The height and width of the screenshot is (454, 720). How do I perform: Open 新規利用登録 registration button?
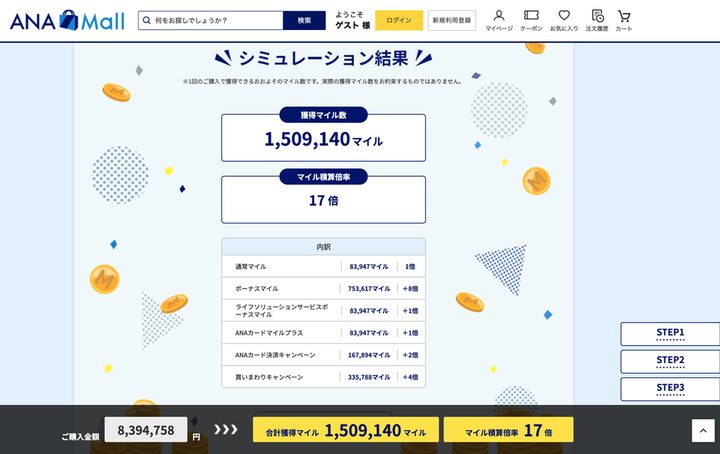click(x=452, y=20)
